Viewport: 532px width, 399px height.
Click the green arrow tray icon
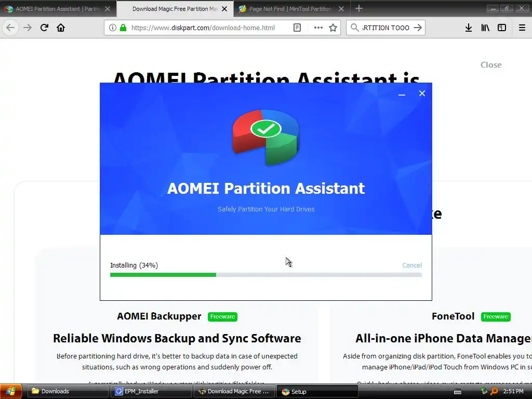click(x=484, y=392)
